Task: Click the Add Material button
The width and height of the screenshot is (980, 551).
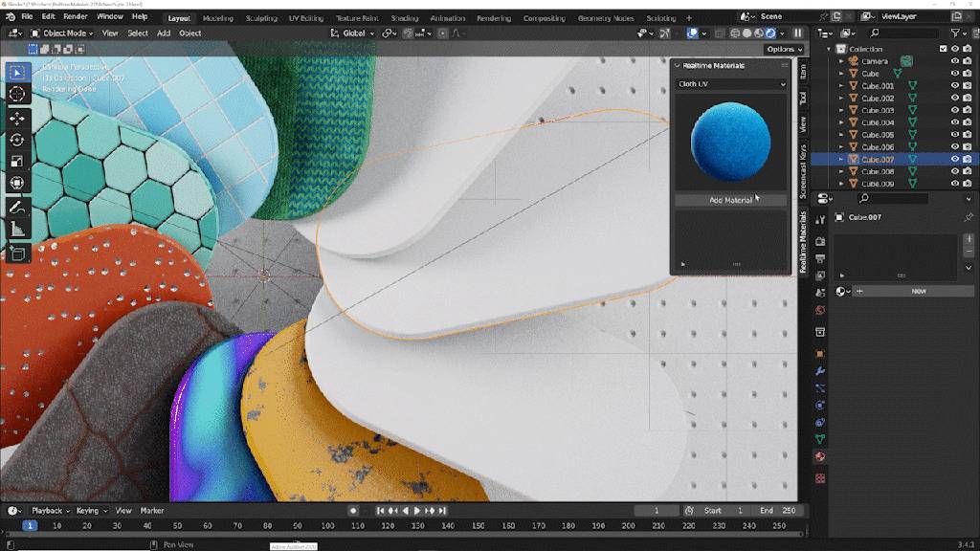Action: [730, 200]
